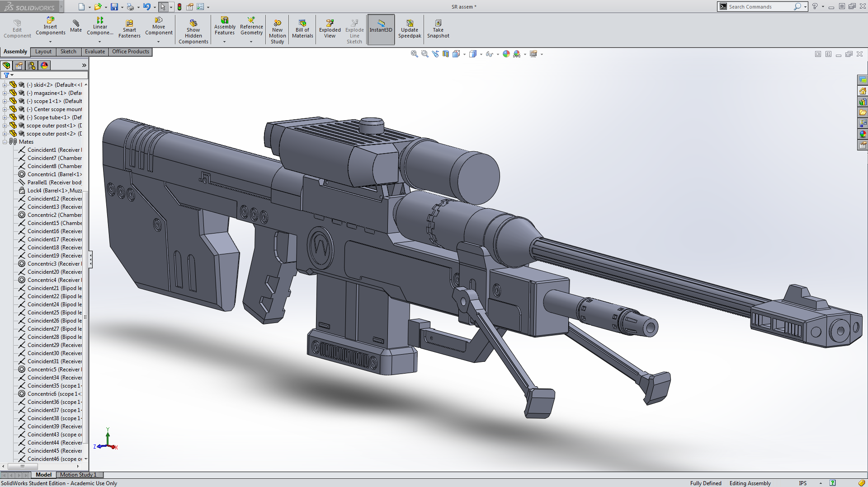Screen dimensions: 868x487
Task: Collapse the Mates folder
Action: tap(5, 142)
